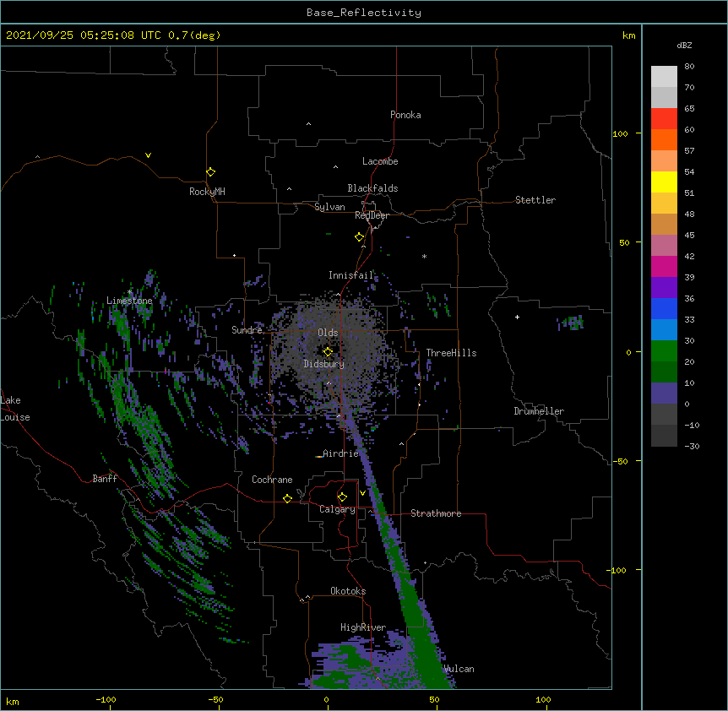Pick the purple 36-39 dBZ legend swatch
Image resolution: width=728 pixels, height=711 pixels.
(664, 287)
